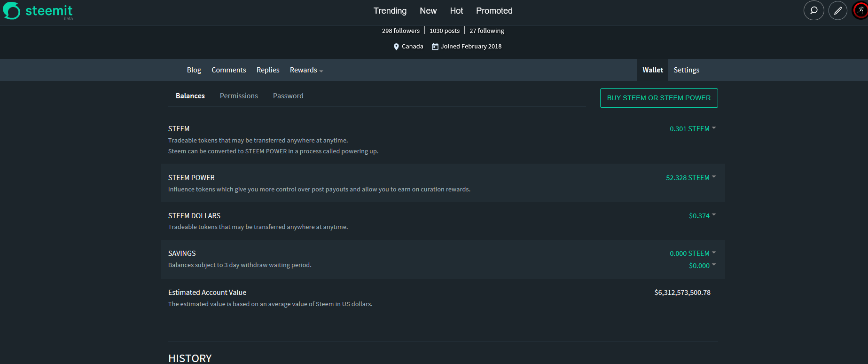Open the savings 0.000 STEEM dropdown

tap(693, 253)
